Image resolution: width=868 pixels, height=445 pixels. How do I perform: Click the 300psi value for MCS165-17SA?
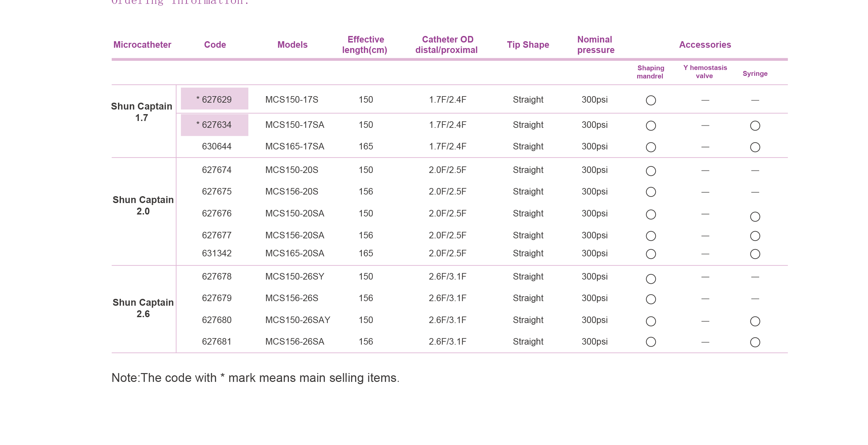(594, 146)
